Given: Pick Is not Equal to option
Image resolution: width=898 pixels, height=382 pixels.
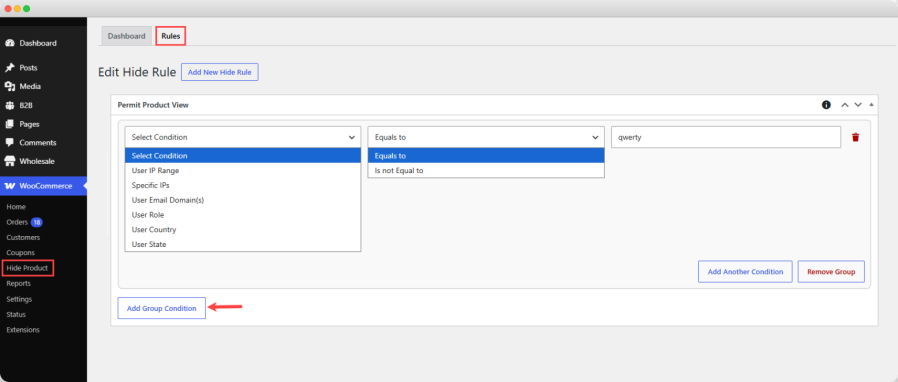Looking at the screenshot, I should [486, 171].
